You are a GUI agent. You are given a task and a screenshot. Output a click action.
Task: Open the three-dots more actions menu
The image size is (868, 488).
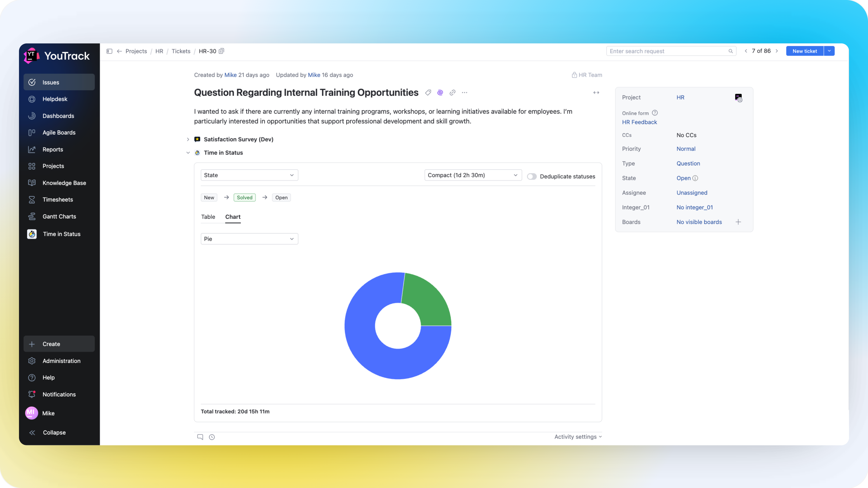[x=464, y=93]
